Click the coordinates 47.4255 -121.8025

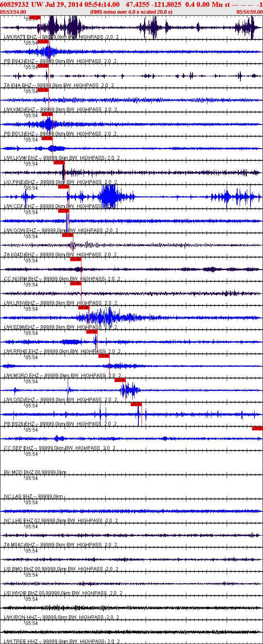(x=153, y=4)
